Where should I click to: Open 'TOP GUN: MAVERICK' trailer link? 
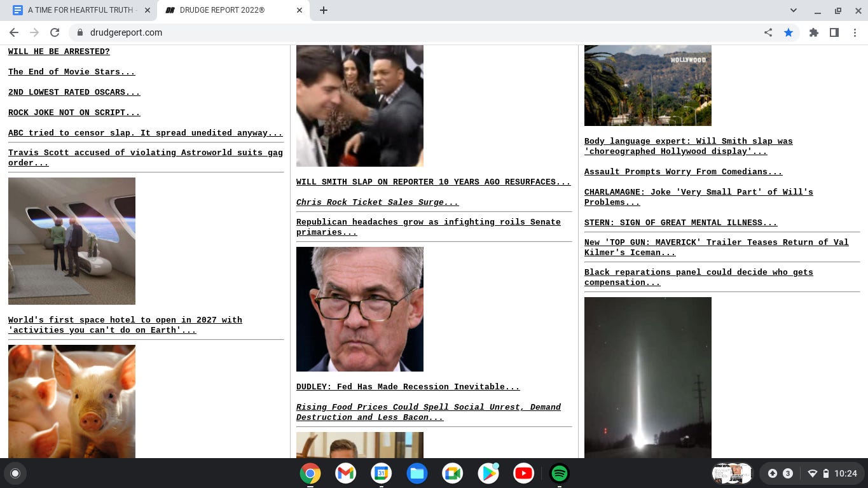pyautogui.click(x=717, y=247)
